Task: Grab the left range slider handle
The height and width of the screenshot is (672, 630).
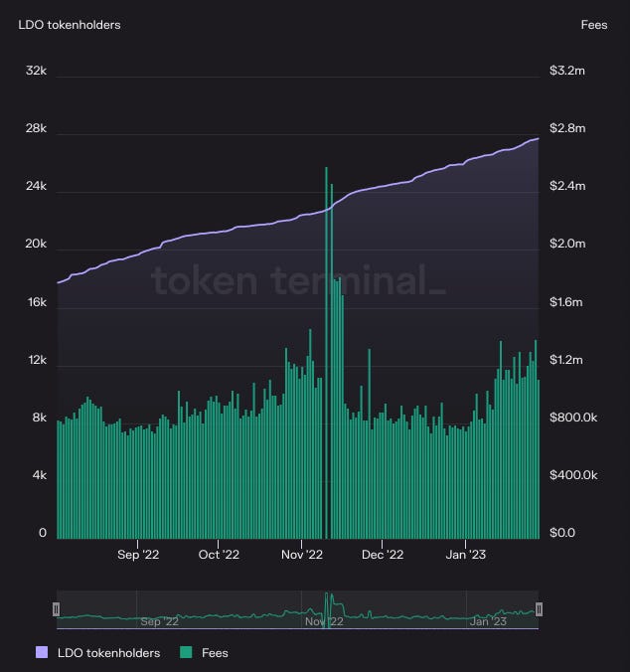Action: click(56, 609)
